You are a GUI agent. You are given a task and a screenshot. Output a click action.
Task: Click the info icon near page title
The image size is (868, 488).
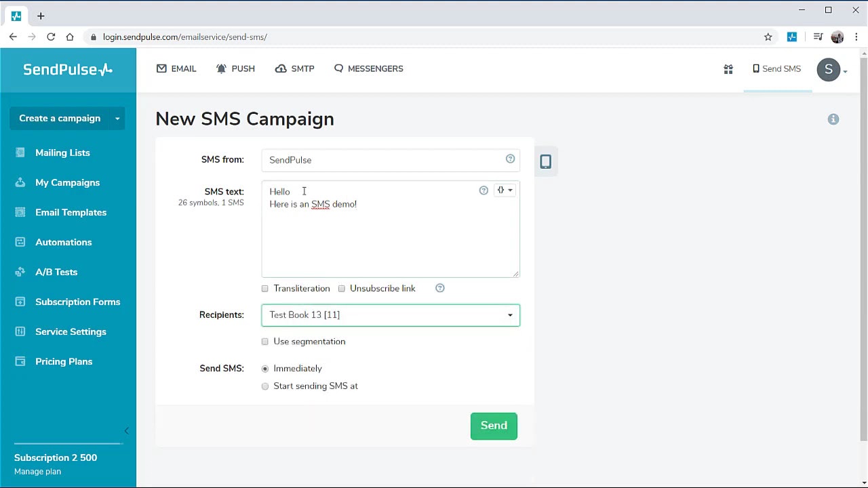click(833, 119)
